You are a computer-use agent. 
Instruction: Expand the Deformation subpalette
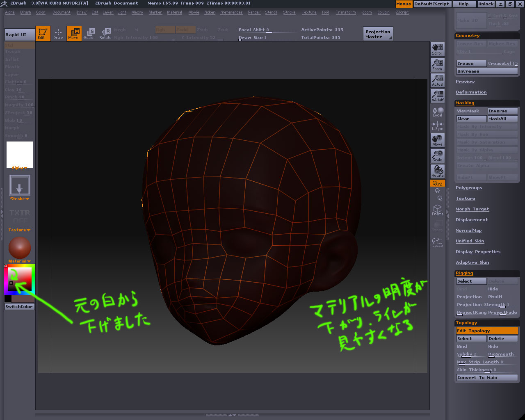(x=471, y=92)
